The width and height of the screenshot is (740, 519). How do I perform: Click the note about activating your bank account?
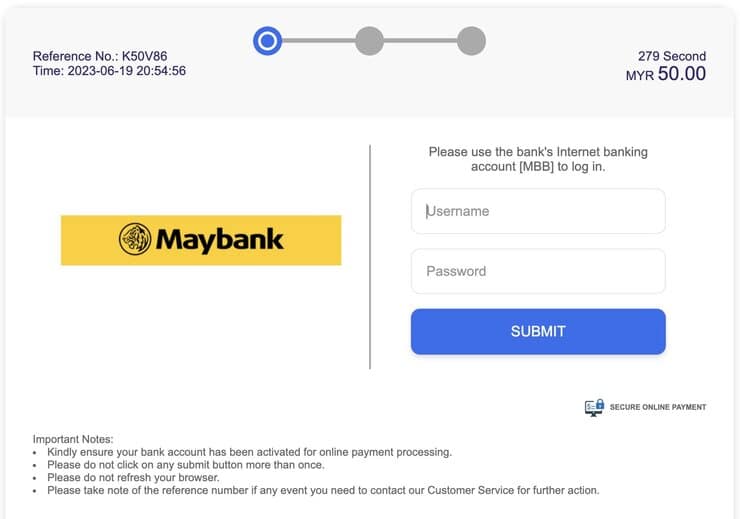[x=249, y=452]
